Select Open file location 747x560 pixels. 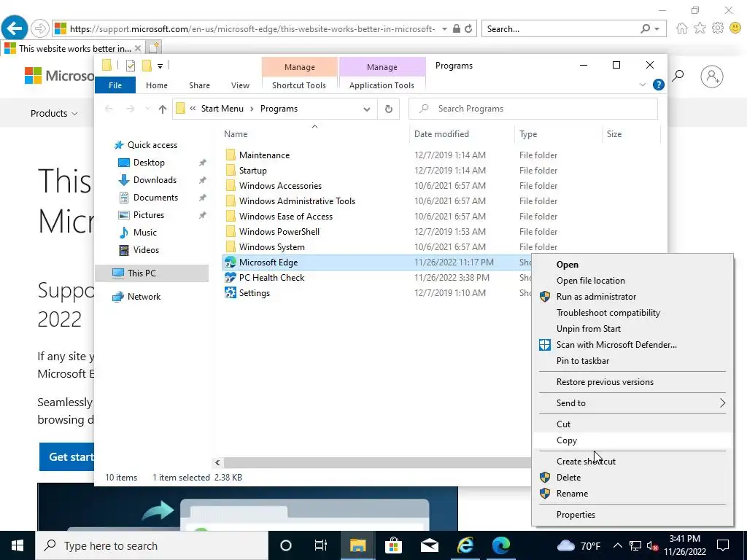[632, 281]
